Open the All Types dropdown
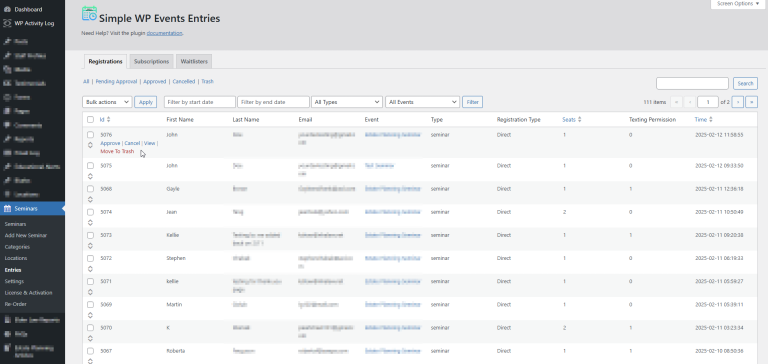The height and width of the screenshot is (364, 768). tap(347, 102)
